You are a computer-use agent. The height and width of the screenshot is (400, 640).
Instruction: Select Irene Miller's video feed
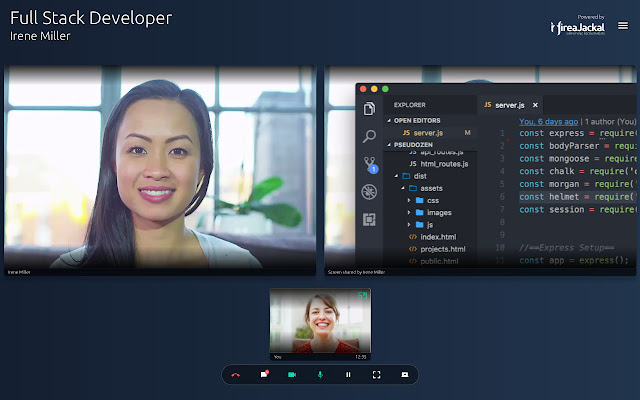tap(160, 170)
